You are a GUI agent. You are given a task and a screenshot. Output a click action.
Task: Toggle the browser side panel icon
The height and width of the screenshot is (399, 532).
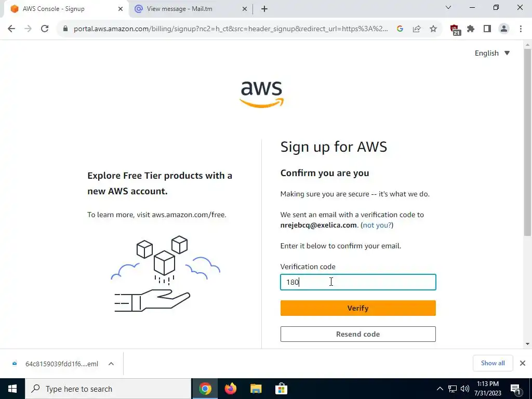point(487,29)
